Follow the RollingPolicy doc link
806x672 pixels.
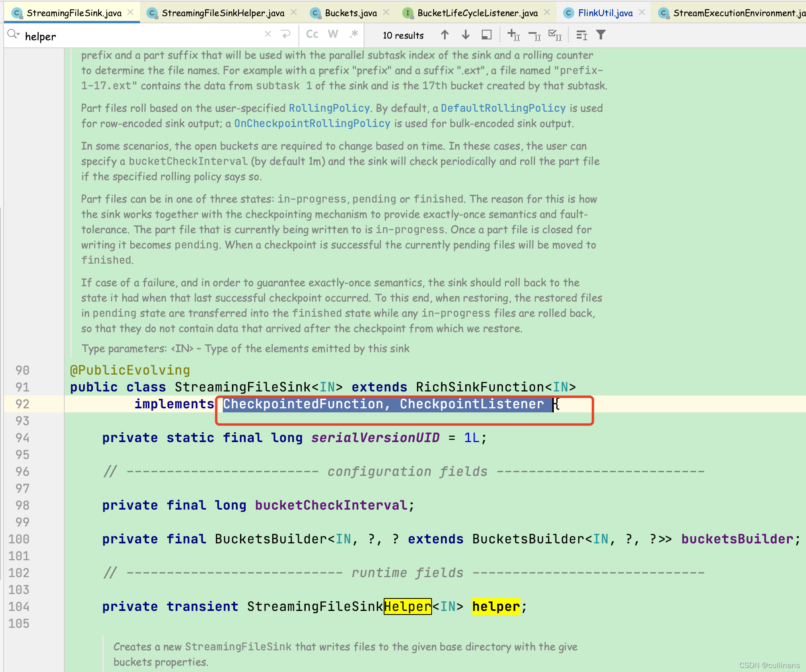pos(329,108)
